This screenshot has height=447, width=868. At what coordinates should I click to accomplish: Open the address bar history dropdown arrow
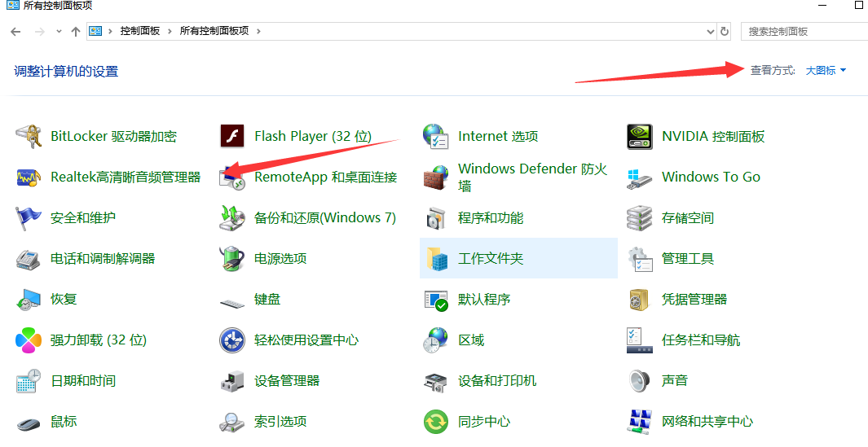709,31
